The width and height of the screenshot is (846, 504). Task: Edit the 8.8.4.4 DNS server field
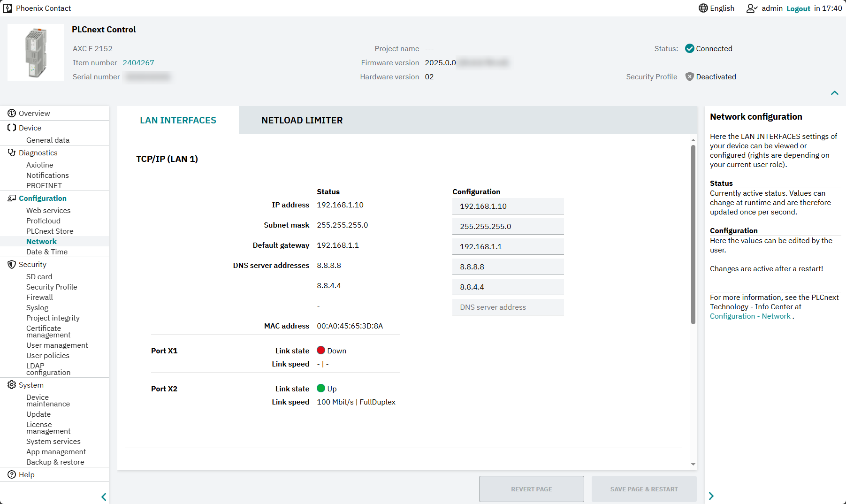coord(508,287)
